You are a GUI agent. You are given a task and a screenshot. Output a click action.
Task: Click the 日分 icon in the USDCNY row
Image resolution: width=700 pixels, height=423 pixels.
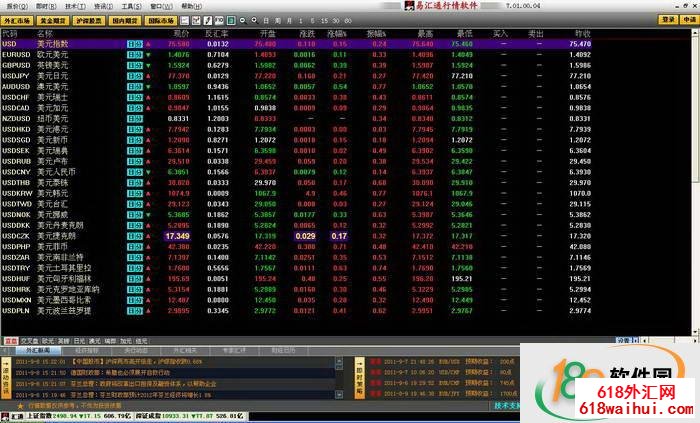click(135, 172)
